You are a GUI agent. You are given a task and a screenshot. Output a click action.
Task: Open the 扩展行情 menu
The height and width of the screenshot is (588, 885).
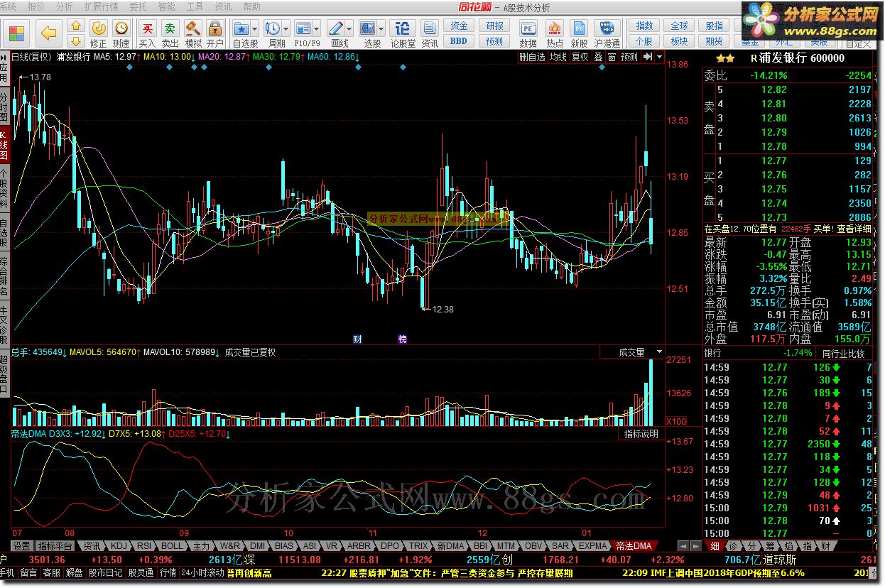[101, 6]
